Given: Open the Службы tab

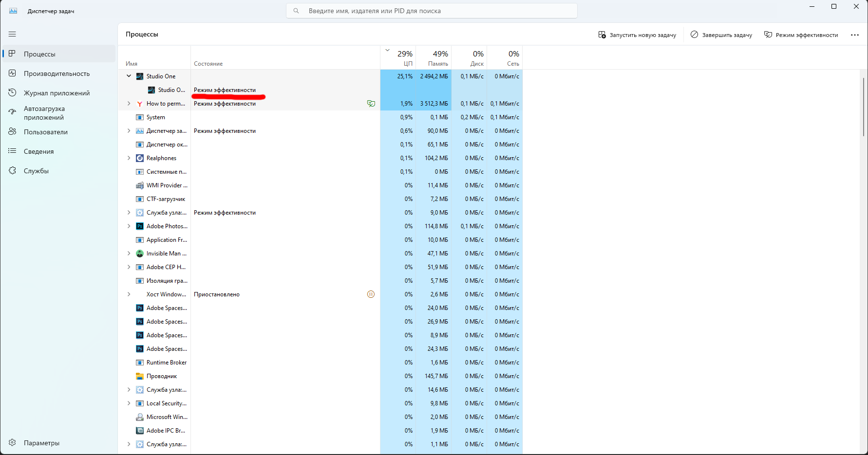Looking at the screenshot, I should pyautogui.click(x=59, y=171).
